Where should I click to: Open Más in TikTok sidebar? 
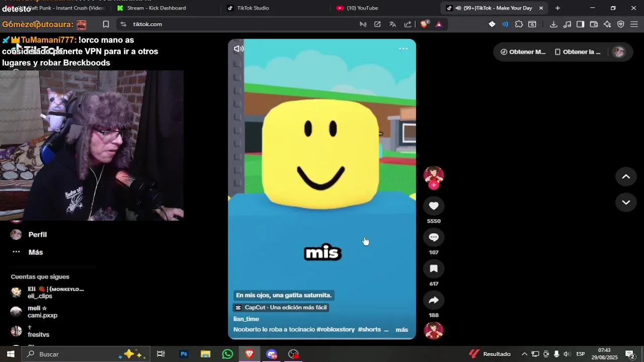(x=35, y=252)
